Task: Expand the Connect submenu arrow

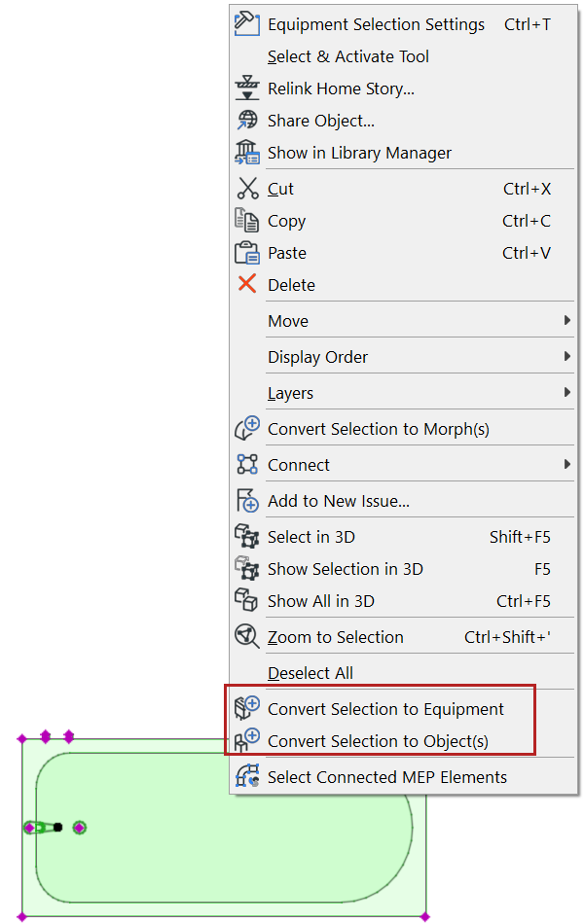Action: [x=567, y=465]
